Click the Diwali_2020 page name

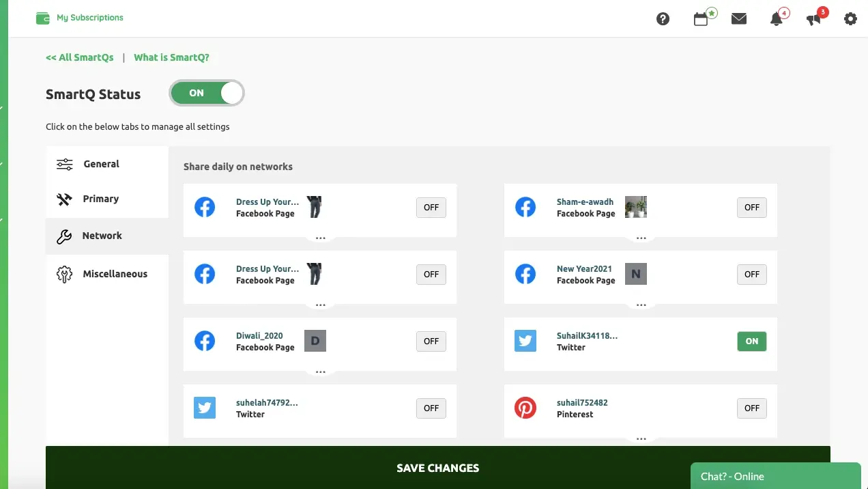coord(259,336)
